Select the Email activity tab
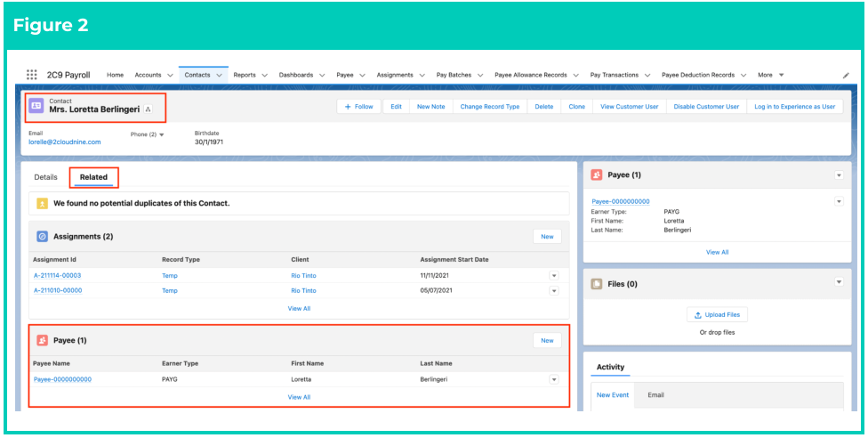 pyautogui.click(x=655, y=395)
